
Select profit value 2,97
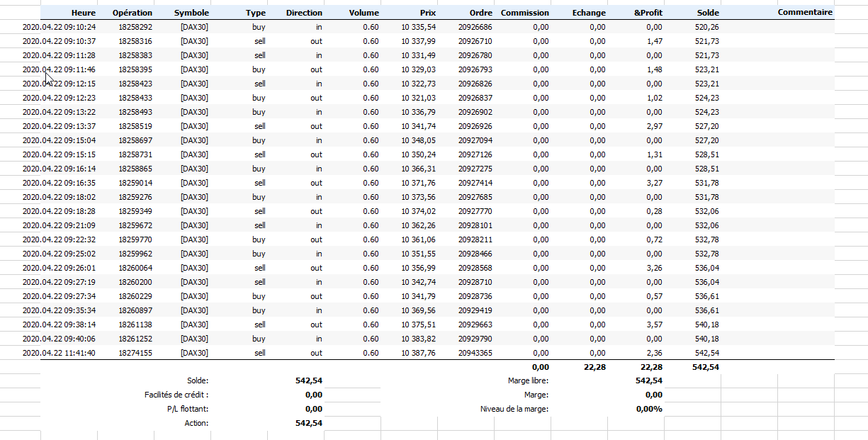655,126
